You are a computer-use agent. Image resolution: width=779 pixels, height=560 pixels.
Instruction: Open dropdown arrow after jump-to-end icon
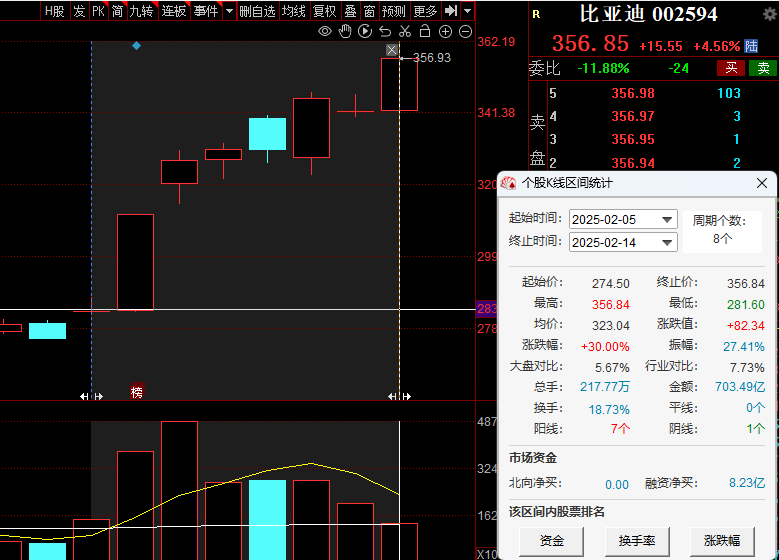coord(467,10)
